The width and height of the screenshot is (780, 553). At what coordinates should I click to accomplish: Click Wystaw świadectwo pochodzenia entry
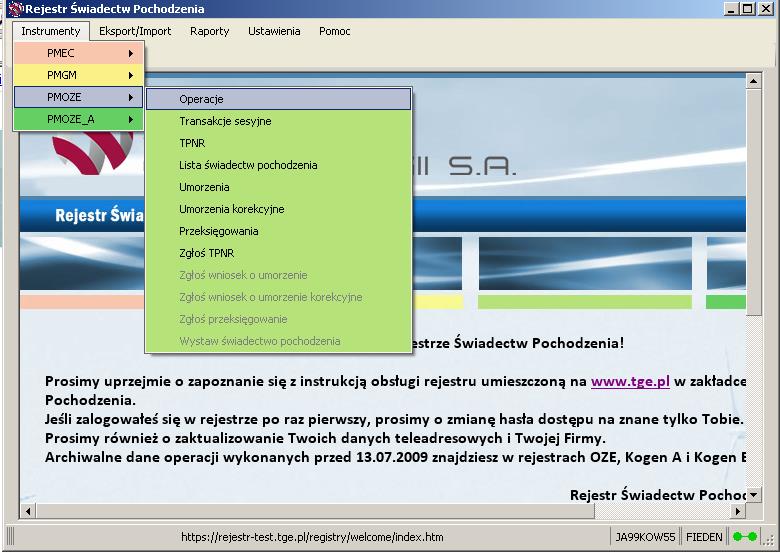coord(279,341)
